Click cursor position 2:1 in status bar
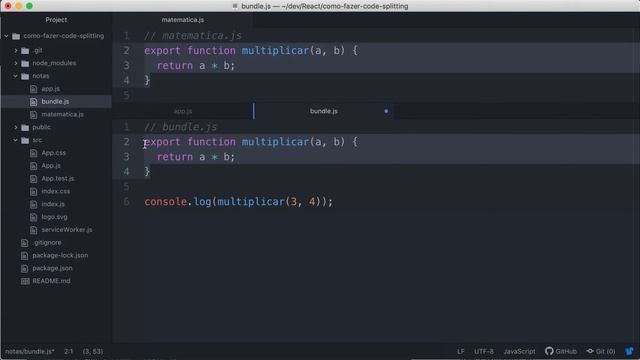640x360 pixels. (x=69, y=351)
